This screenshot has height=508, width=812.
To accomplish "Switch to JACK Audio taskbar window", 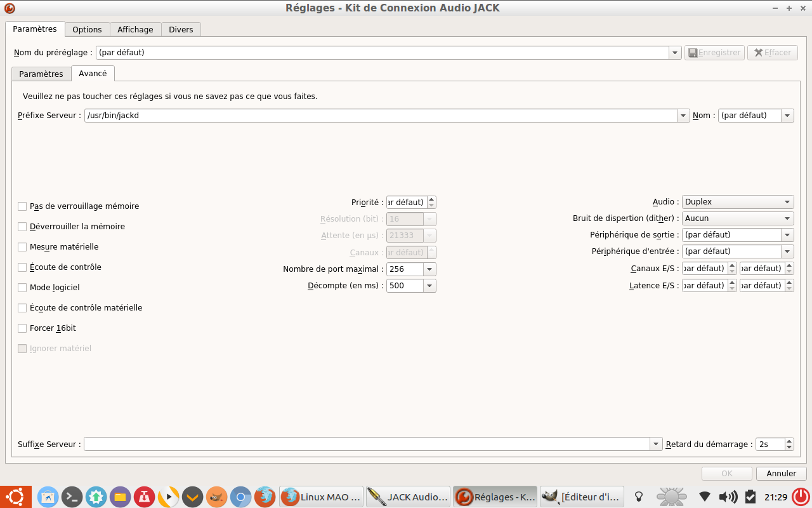I will click(x=408, y=497).
